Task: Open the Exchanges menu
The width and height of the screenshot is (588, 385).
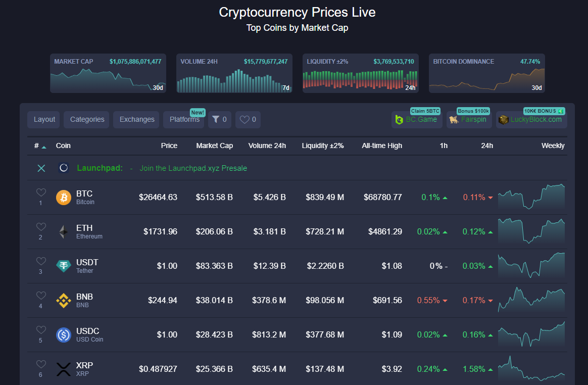Action: click(136, 119)
